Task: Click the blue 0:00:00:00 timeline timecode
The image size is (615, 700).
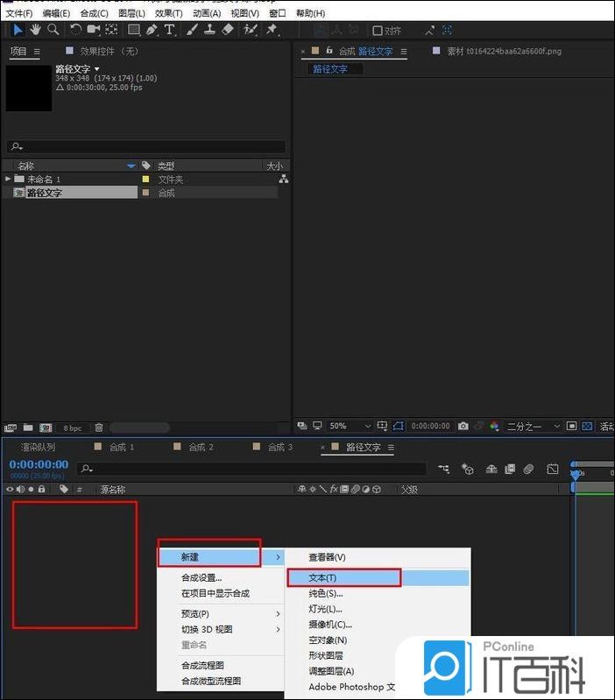Action: [39, 464]
